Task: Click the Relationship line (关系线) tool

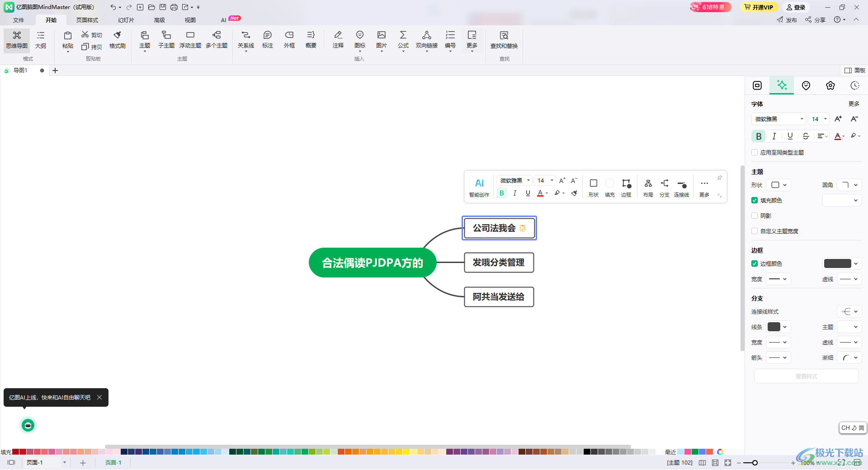Action: [x=245, y=39]
